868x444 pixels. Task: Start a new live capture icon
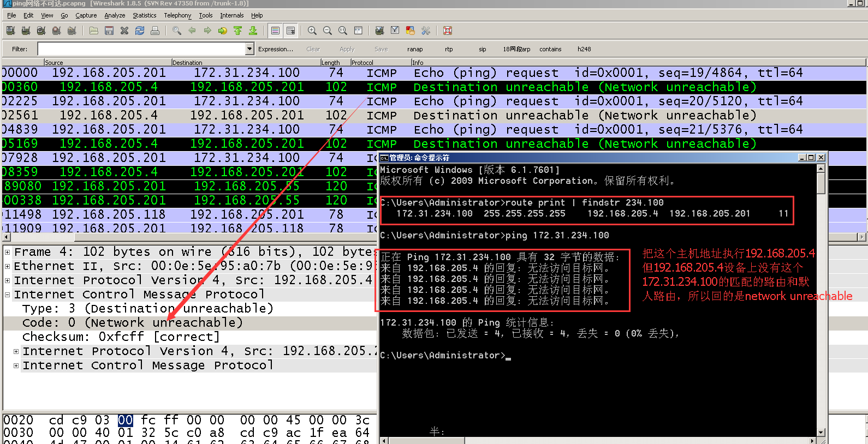coord(41,31)
